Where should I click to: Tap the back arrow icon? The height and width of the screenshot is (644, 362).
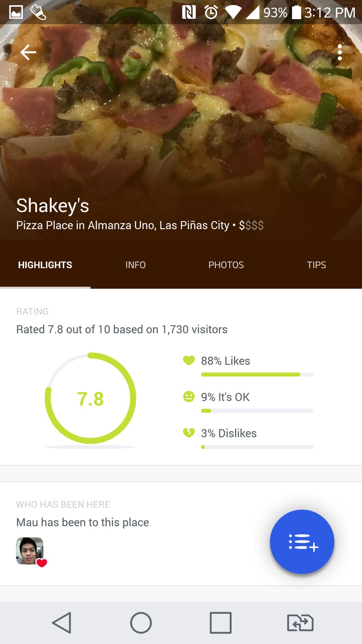tap(28, 52)
